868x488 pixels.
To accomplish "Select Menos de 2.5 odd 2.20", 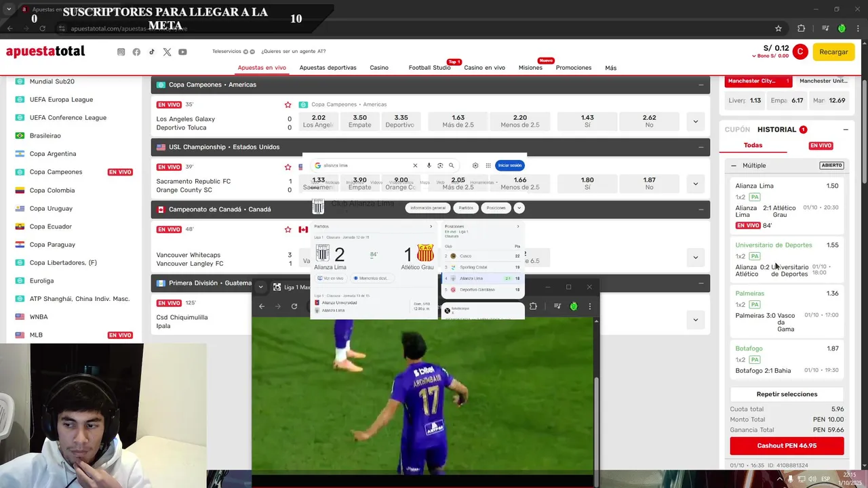I will tap(520, 121).
